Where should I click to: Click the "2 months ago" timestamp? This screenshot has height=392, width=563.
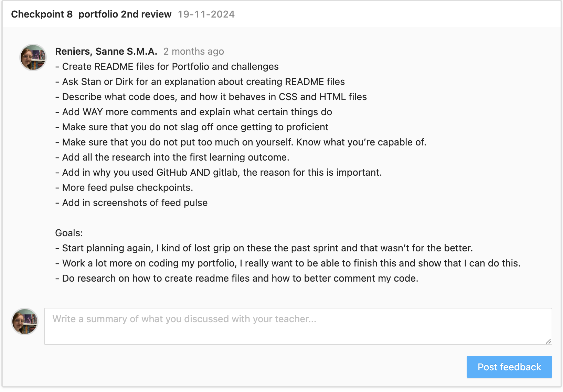(x=193, y=51)
